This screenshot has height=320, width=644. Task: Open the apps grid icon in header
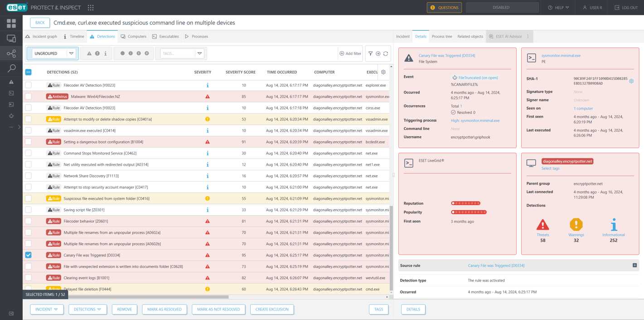[x=91, y=8]
